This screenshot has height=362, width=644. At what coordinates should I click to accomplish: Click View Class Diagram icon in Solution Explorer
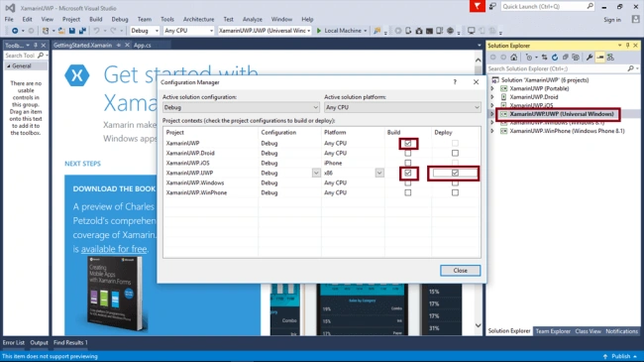pyautogui.click(x=610, y=58)
